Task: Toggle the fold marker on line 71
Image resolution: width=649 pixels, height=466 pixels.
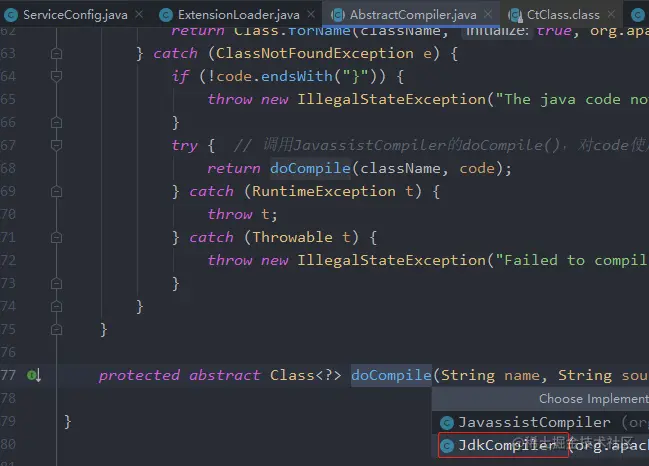Action: tap(56, 237)
